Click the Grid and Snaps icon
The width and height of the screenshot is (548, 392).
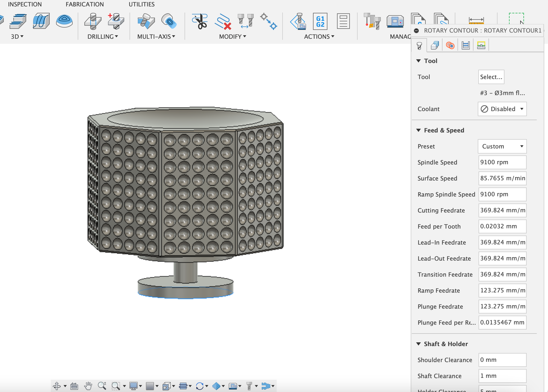coord(150,386)
